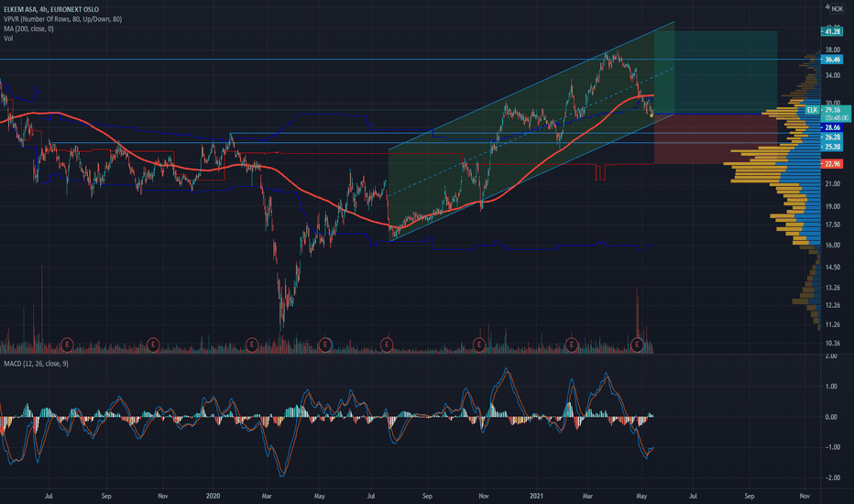Screen dimensions: 854x504
Task: Click the 2020 label on time axis
Action: point(213,496)
